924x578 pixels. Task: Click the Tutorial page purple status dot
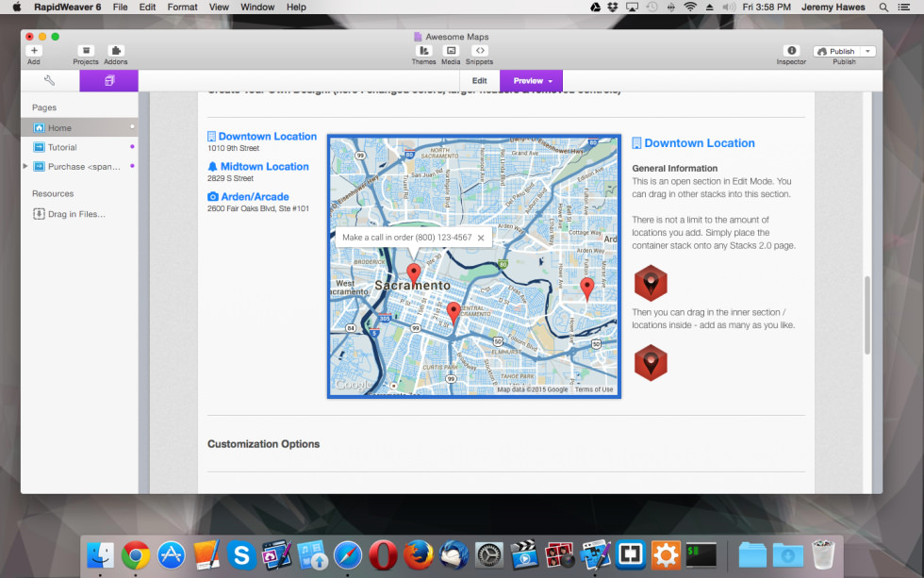click(x=132, y=146)
